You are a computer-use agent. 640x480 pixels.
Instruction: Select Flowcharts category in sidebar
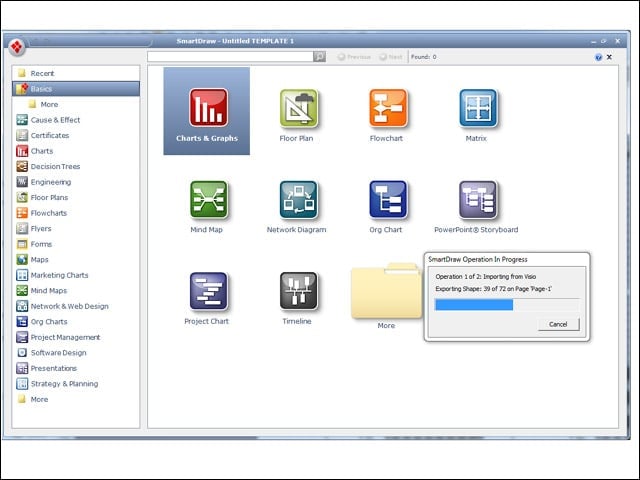[x=42, y=213]
